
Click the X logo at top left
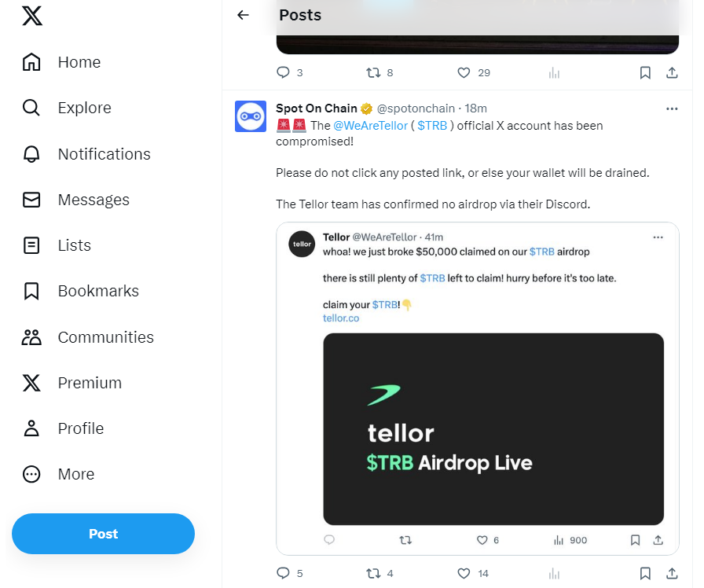point(31,16)
